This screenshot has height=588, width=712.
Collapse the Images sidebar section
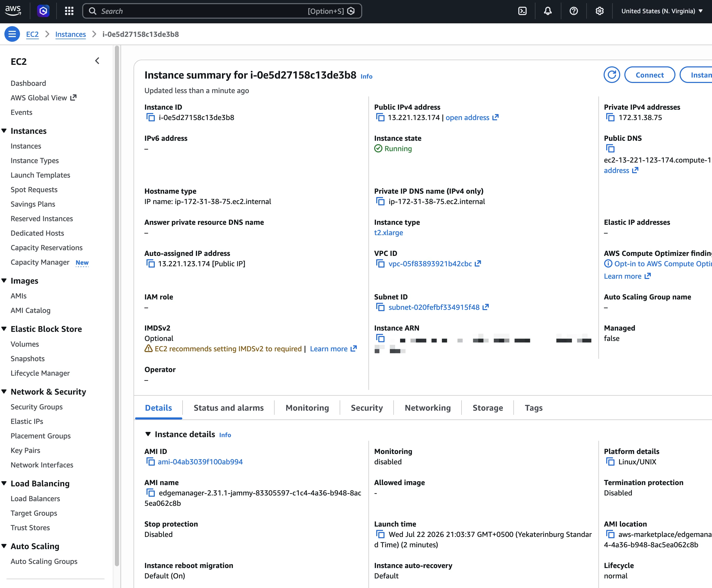point(4,281)
